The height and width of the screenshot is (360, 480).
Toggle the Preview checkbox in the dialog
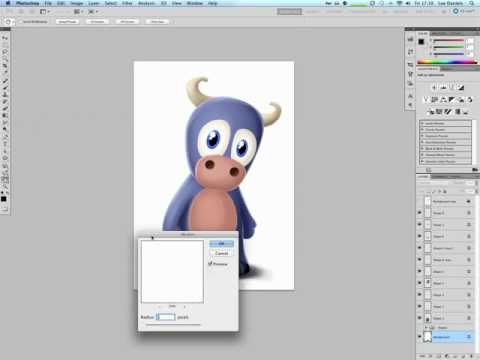point(210,264)
